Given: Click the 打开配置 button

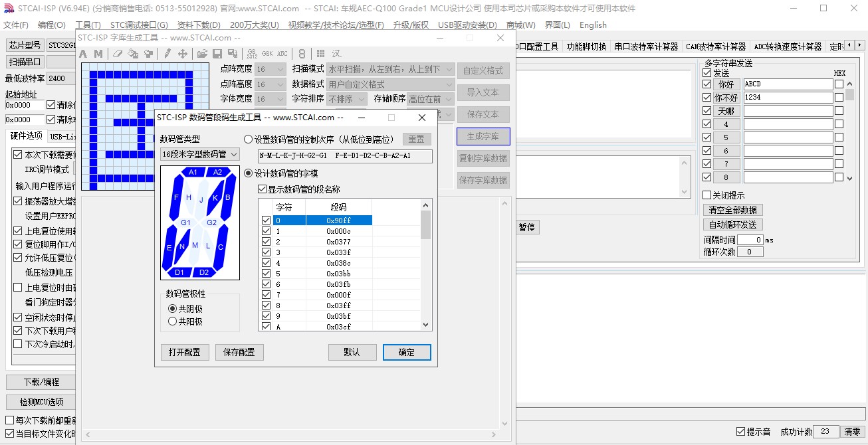Looking at the screenshot, I should point(185,352).
